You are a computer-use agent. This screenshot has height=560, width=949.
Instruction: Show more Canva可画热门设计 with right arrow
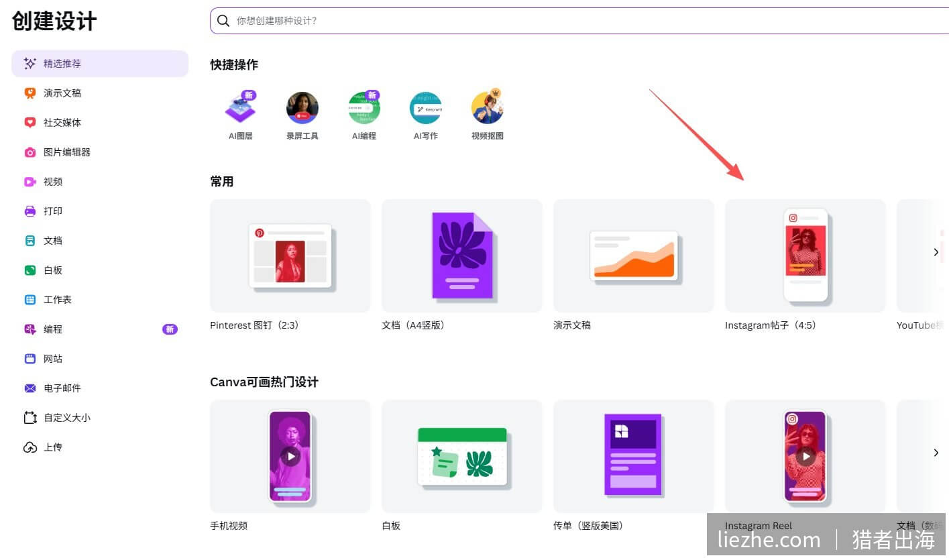(936, 453)
